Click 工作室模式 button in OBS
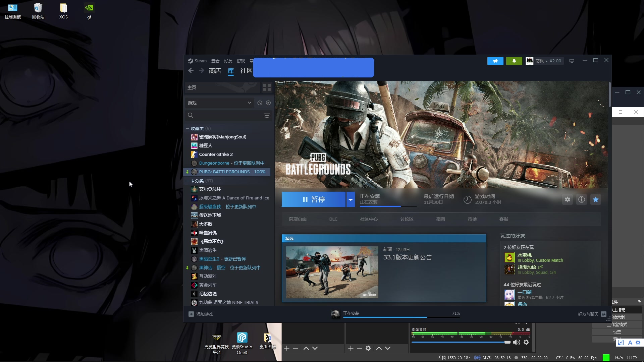The height and width of the screenshot is (362, 644). coord(617,325)
